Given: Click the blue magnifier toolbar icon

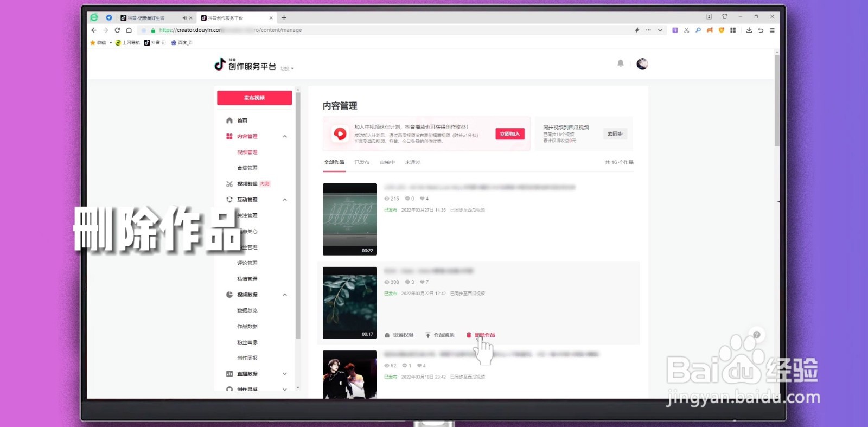Looking at the screenshot, I should (698, 30).
